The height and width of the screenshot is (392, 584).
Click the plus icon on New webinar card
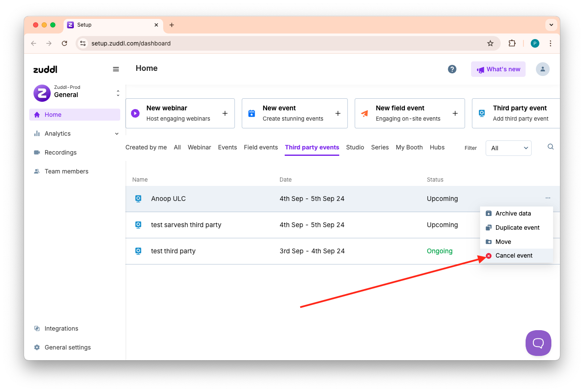pyautogui.click(x=225, y=113)
